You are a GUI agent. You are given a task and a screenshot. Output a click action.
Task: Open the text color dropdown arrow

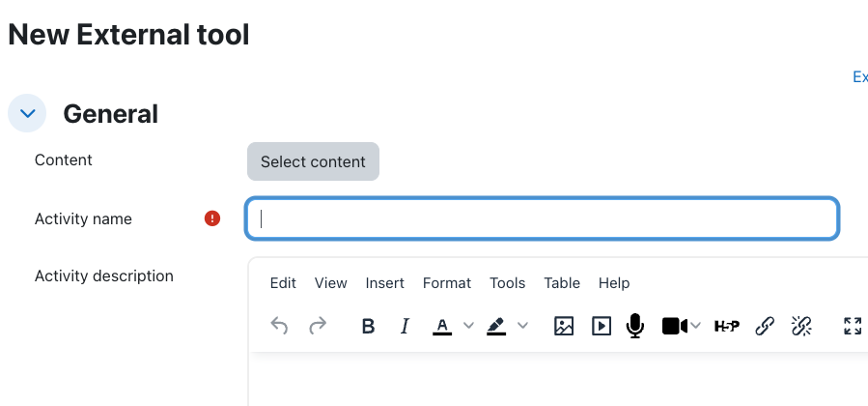point(468,326)
